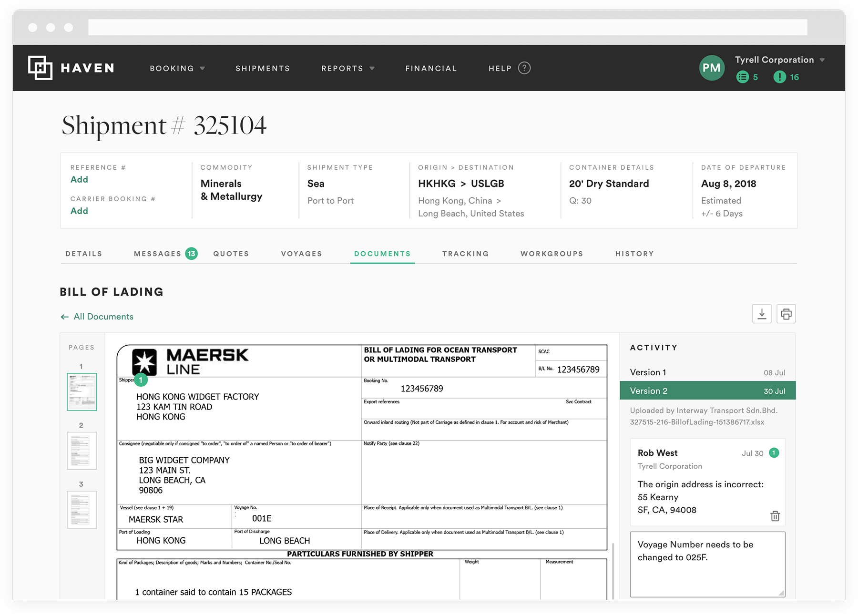Open the Voyages tab
The width and height of the screenshot is (858, 616).
[x=302, y=254]
